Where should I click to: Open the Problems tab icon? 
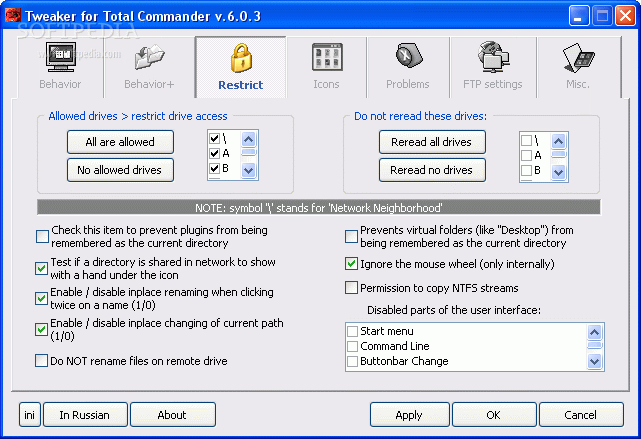coord(409,55)
